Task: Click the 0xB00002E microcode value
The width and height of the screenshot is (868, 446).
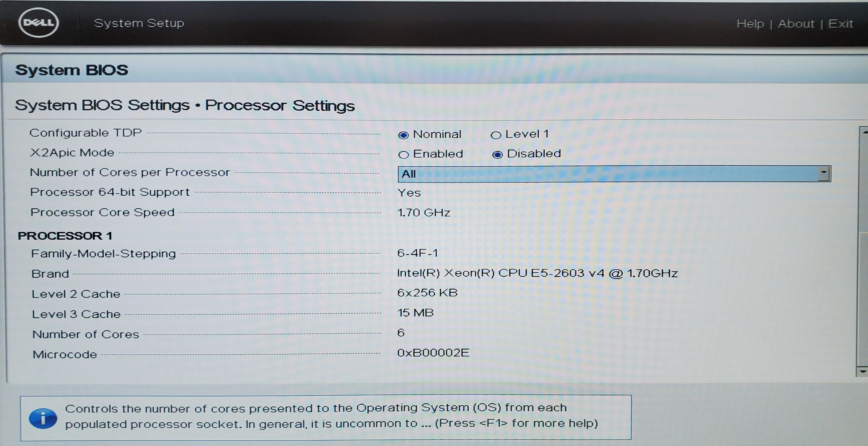Action: pos(433,352)
